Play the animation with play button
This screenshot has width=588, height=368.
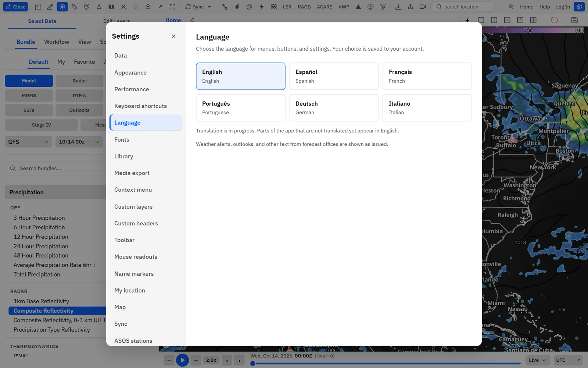click(x=182, y=360)
